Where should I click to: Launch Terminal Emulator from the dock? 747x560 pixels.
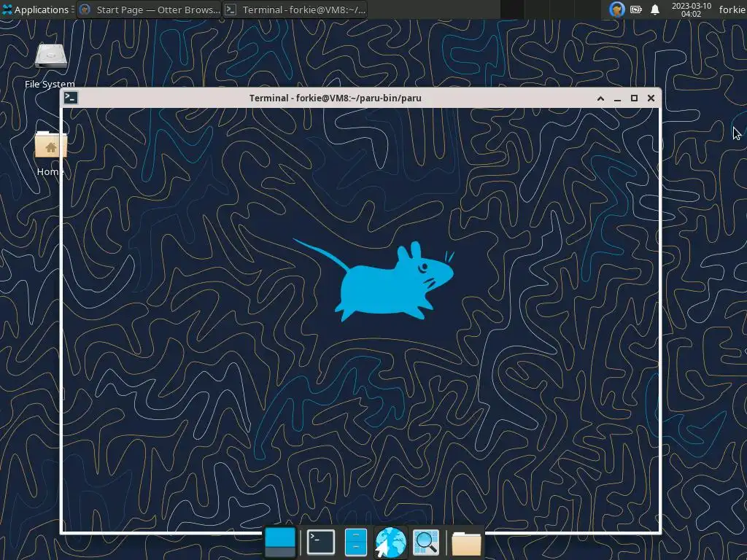(x=321, y=542)
